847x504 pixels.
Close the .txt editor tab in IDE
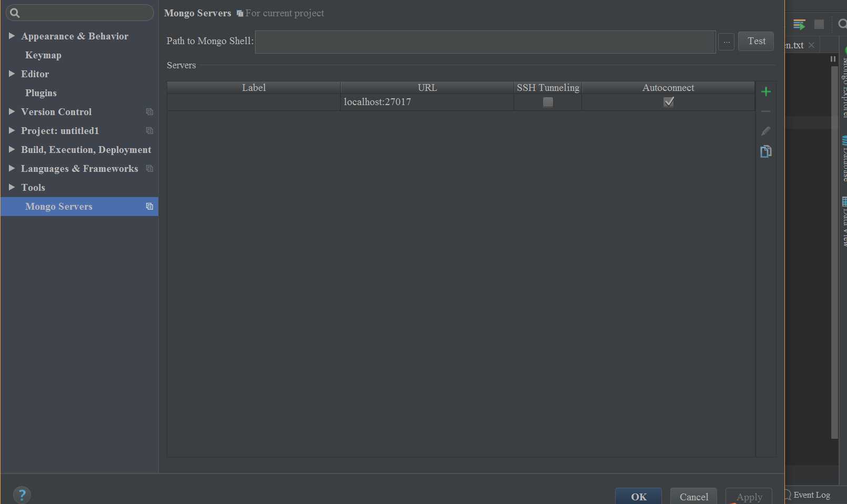coord(811,45)
